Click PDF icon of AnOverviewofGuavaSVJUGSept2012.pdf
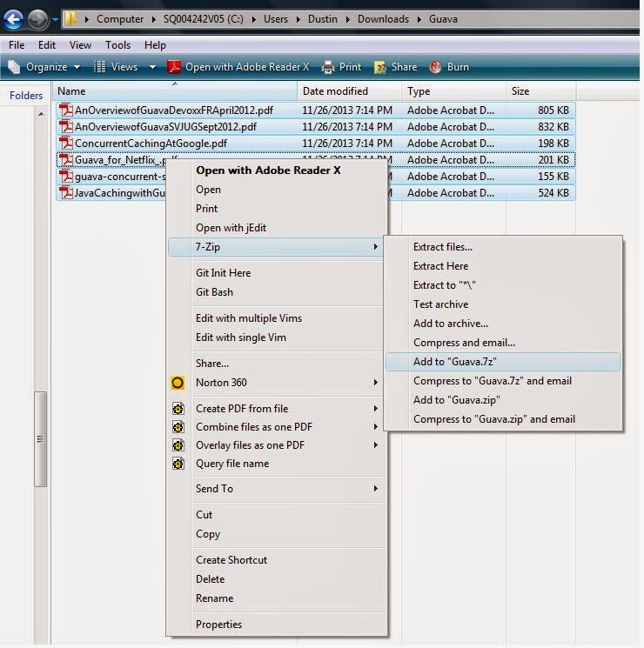 click(x=66, y=126)
